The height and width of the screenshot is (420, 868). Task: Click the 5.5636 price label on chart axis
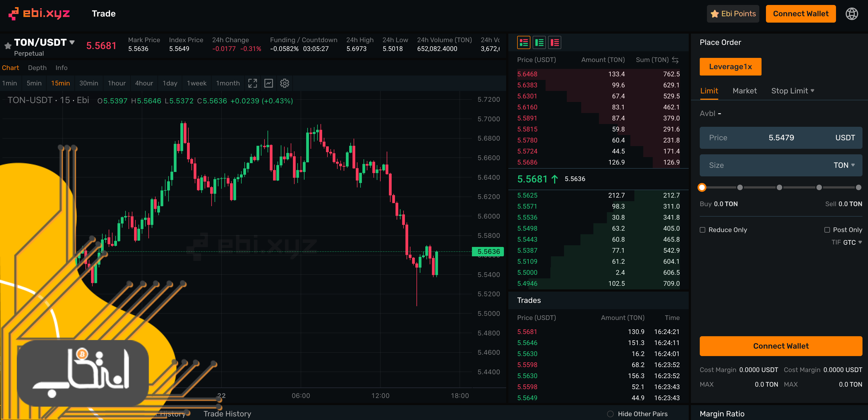[x=488, y=252]
